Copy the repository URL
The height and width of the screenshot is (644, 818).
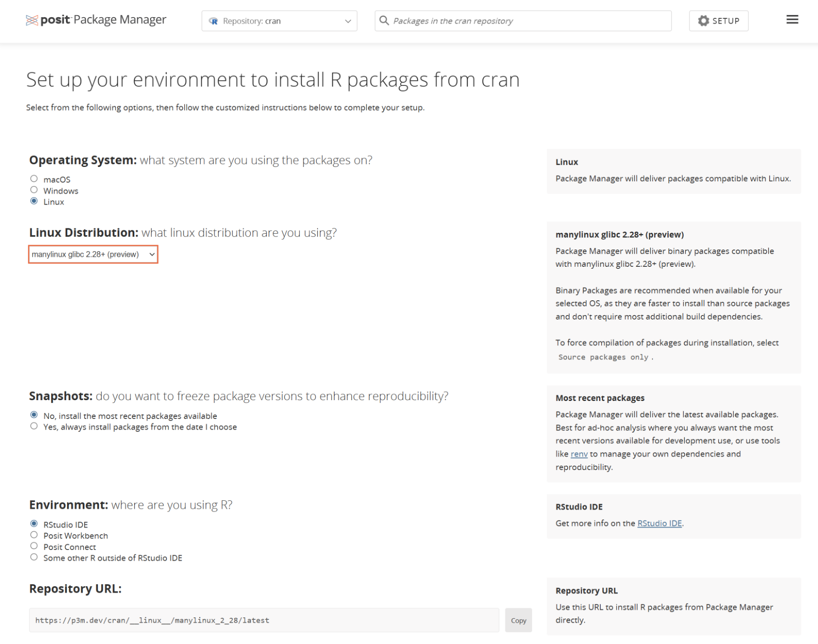pos(518,620)
